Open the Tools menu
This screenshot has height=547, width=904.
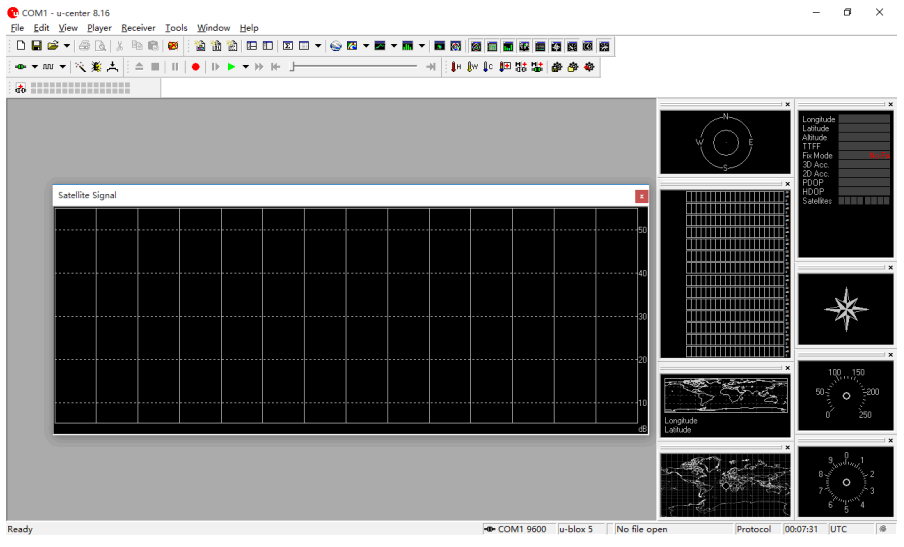click(x=176, y=28)
